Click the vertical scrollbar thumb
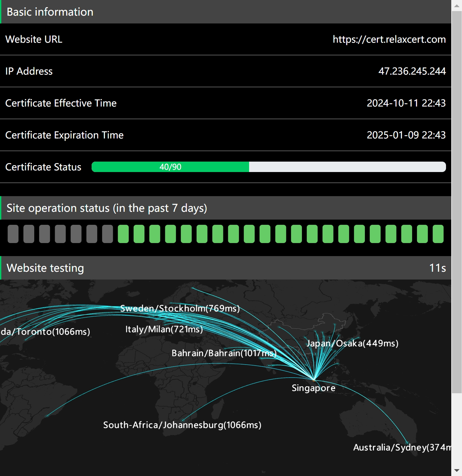This screenshot has width=462, height=476. (457, 202)
